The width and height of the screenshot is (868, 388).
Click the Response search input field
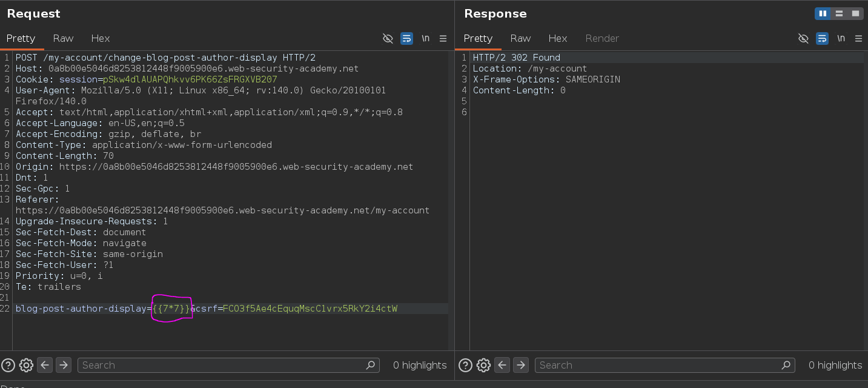pyautogui.click(x=664, y=365)
